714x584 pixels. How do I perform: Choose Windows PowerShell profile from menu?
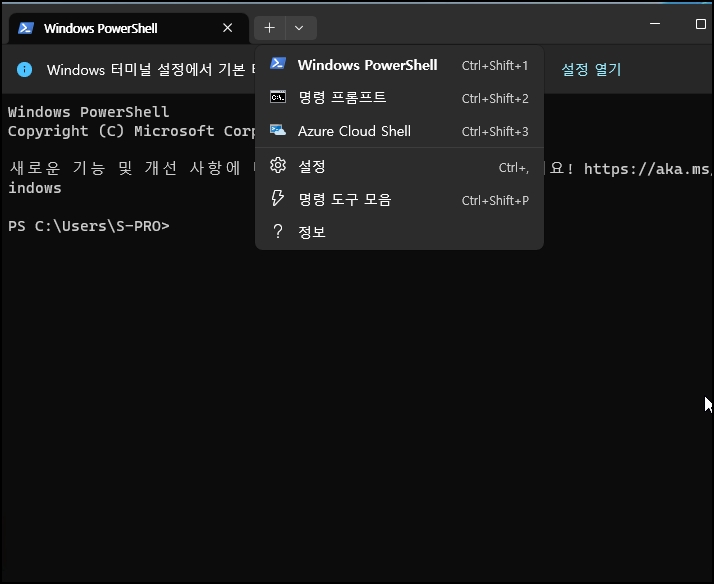[x=399, y=65]
